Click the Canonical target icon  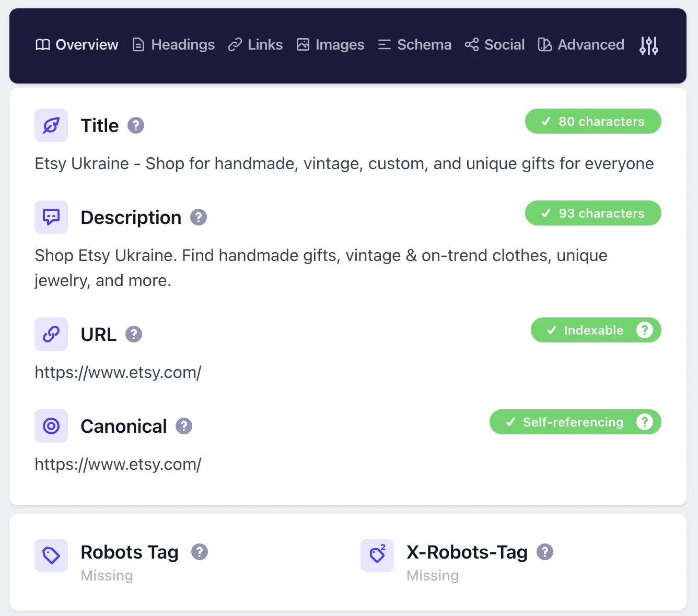click(51, 426)
